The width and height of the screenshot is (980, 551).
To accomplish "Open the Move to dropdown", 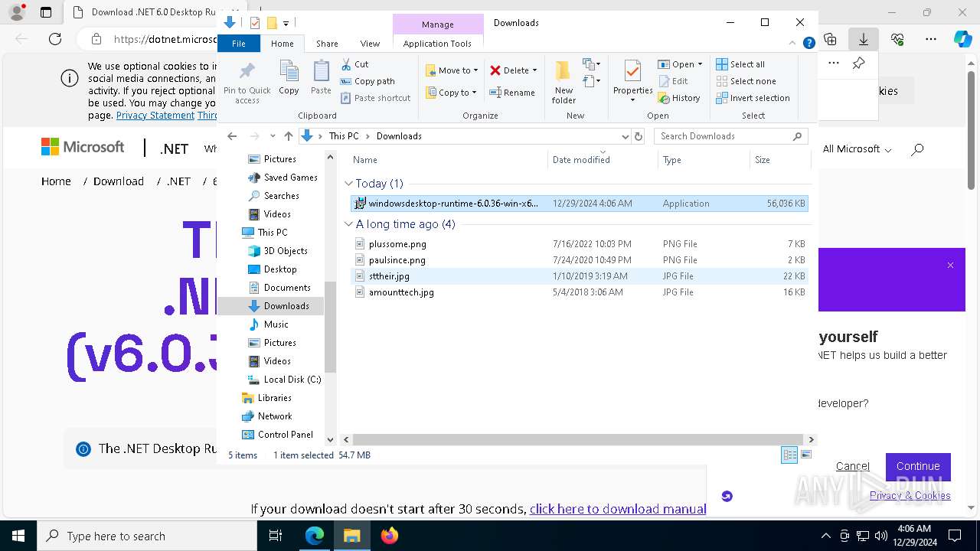I will [452, 70].
